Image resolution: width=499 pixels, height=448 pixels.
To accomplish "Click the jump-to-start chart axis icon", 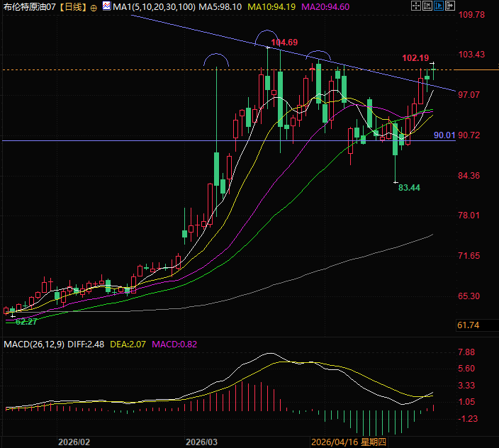I will [427, 6].
